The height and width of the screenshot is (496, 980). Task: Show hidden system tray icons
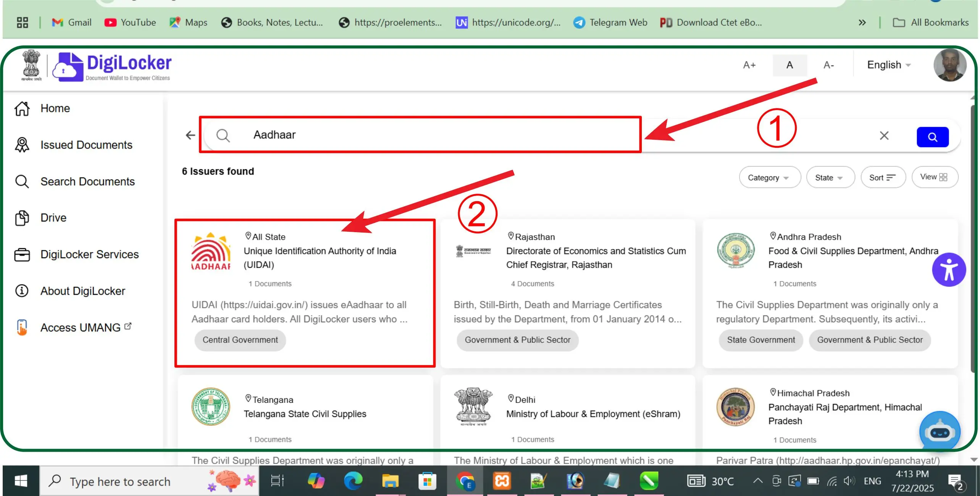pos(758,481)
